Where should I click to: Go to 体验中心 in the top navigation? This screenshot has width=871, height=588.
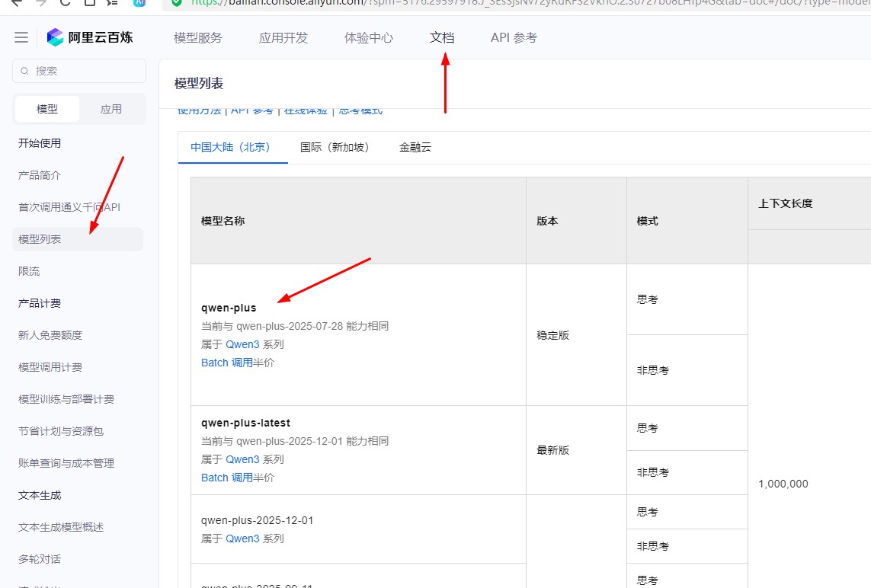369,38
